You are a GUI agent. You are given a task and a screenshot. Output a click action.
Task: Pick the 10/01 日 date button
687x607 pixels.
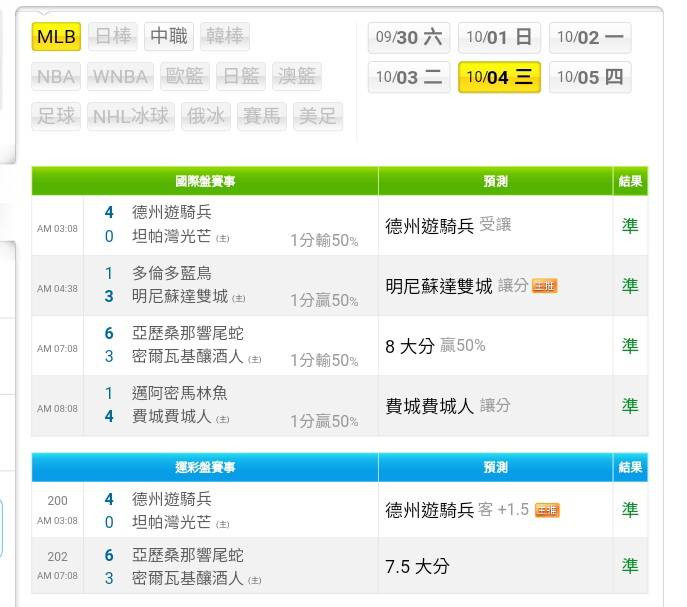pos(499,38)
